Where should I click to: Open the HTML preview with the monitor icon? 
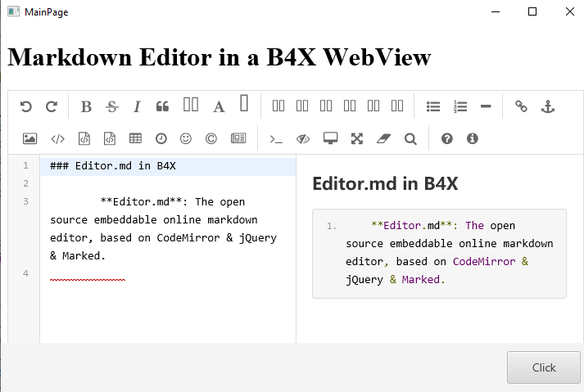(x=330, y=138)
